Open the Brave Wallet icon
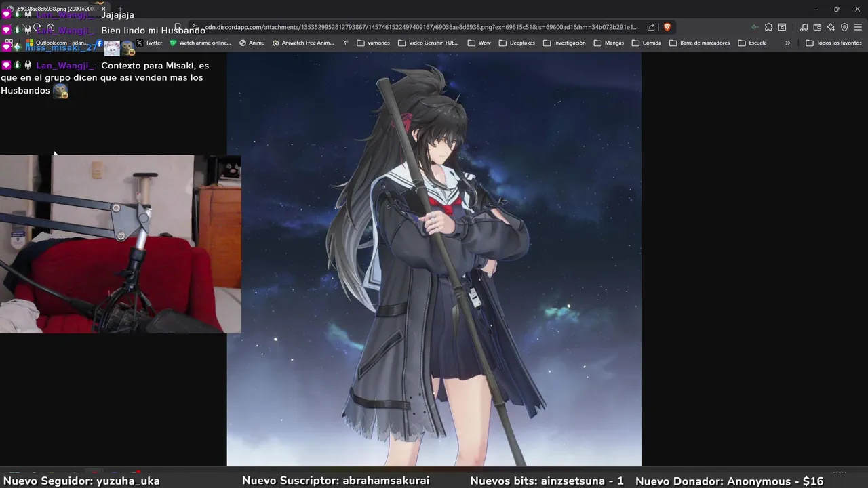This screenshot has width=868, height=488. coord(817,27)
